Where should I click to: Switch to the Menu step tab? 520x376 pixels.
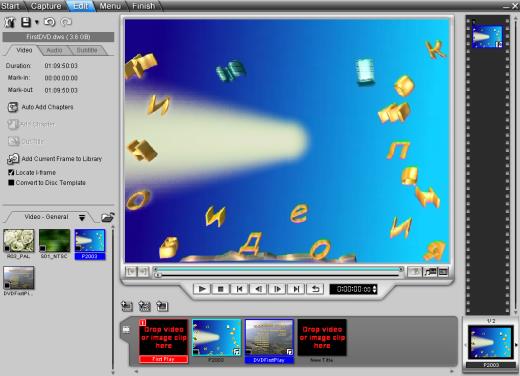110,6
